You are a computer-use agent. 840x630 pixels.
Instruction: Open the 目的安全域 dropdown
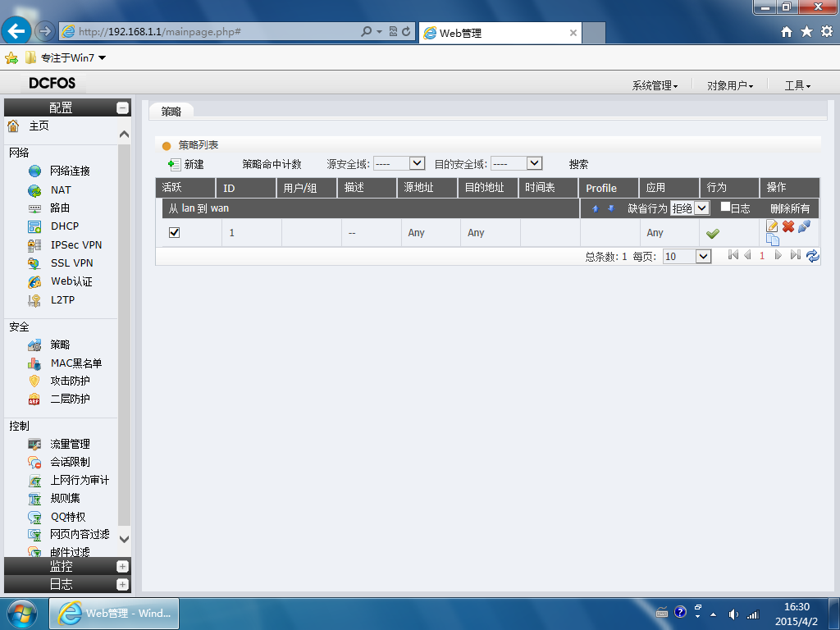pyautogui.click(x=517, y=163)
